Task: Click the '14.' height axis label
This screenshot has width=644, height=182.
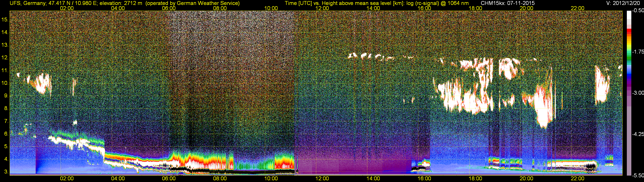Action: coord(5,32)
